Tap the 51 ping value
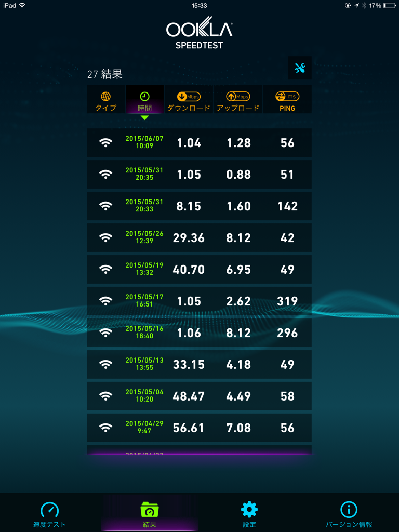The width and height of the screenshot is (399, 532). point(287,175)
